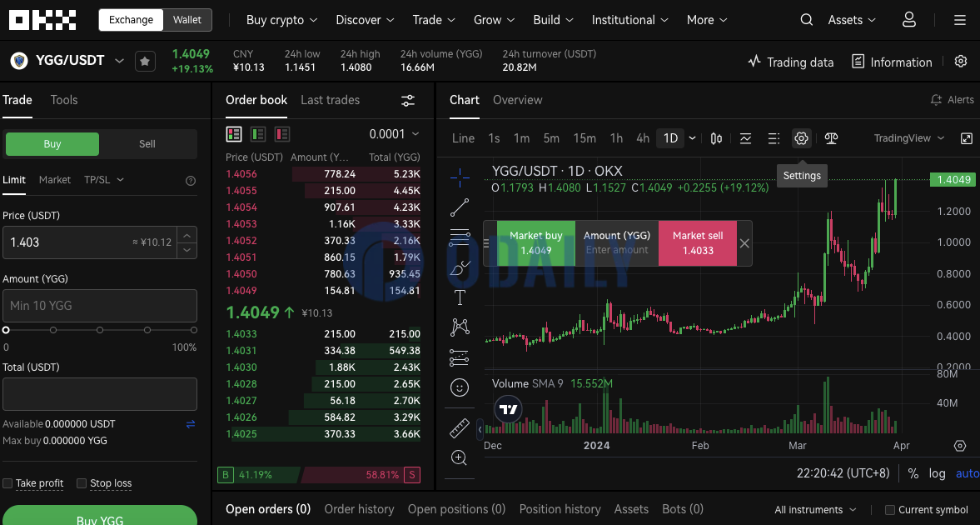This screenshot has height=525, width=980.
Task: Select the XABCD pattern tool
Action: (x=460, y=327)
